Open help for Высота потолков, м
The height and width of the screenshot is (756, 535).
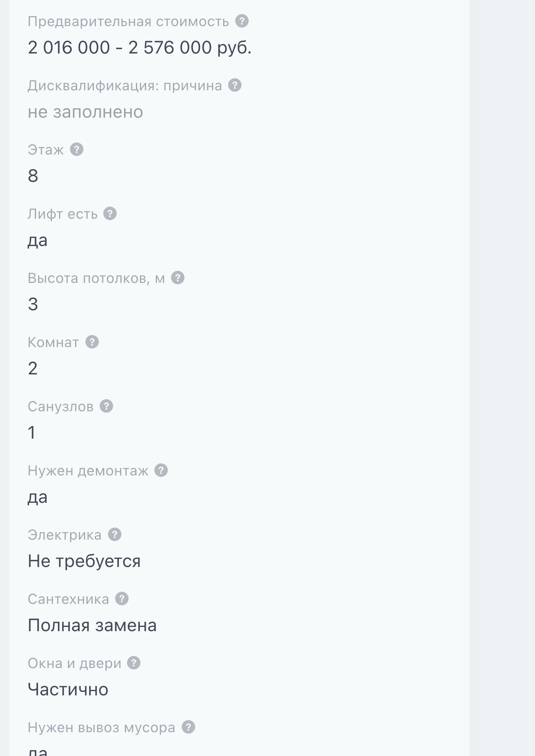[x=178, y=278]
